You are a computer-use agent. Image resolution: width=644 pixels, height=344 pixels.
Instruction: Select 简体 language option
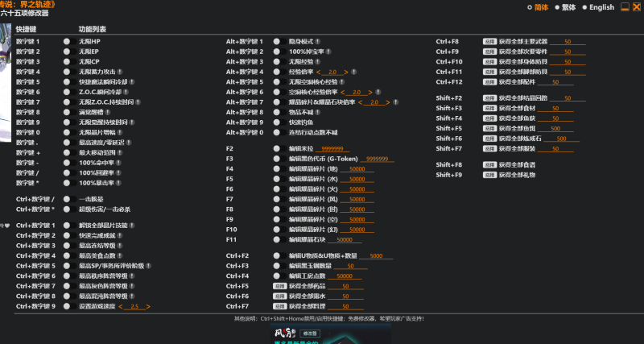538,7
